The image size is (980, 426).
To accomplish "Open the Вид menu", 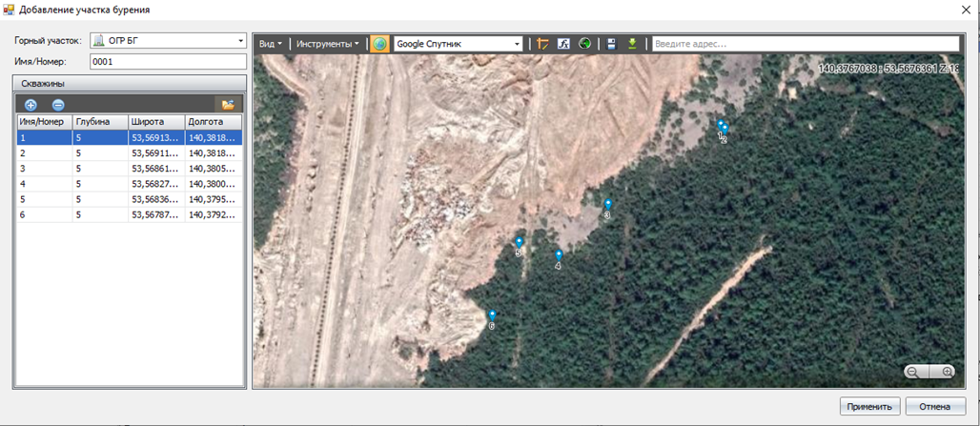I will pyautogui.click(x=271, y=44).
